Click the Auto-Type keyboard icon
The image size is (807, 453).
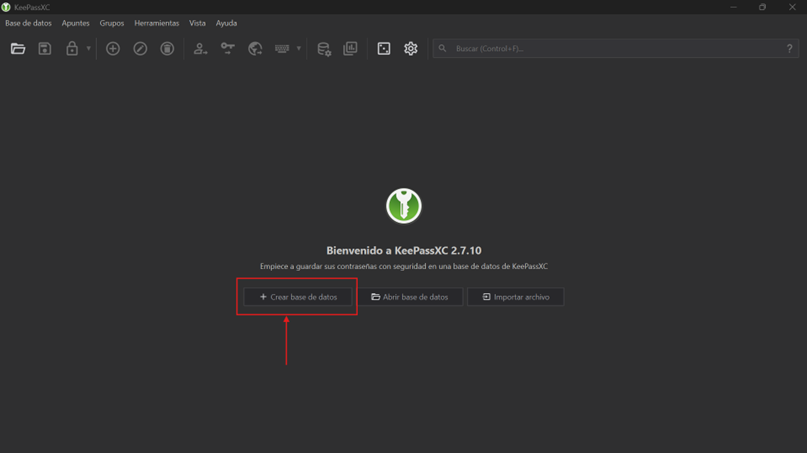[x=282, y=48]
